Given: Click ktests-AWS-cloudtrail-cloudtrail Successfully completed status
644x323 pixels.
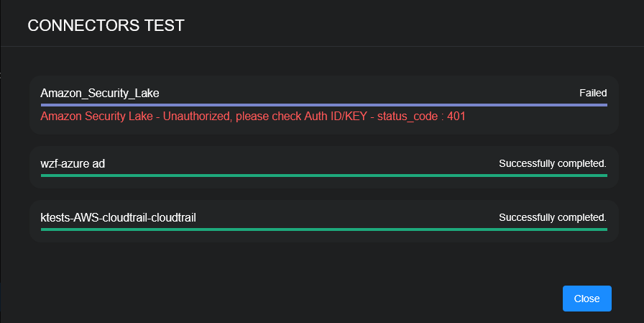Looking at the screenshot, I should (553, 217).
